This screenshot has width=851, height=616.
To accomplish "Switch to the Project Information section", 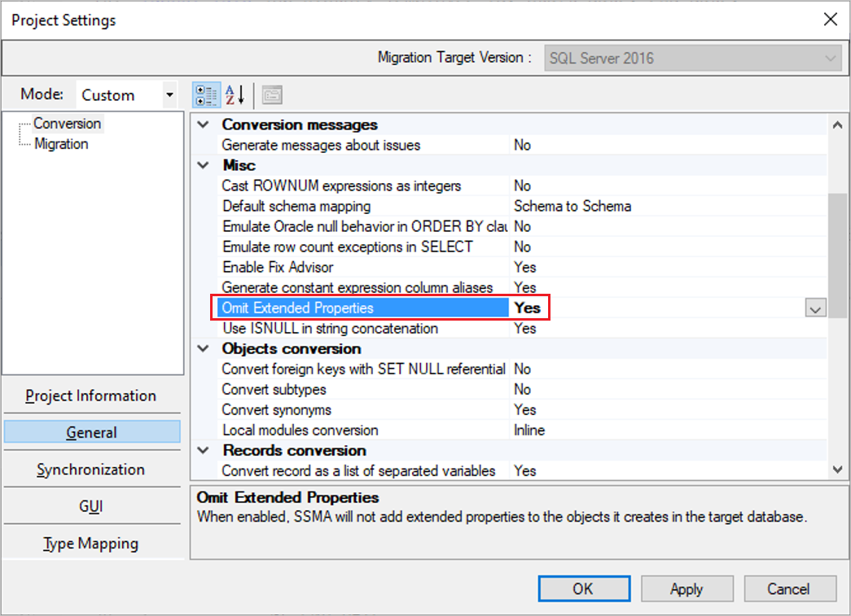I will pyautogui.click(x=91, y=396).
